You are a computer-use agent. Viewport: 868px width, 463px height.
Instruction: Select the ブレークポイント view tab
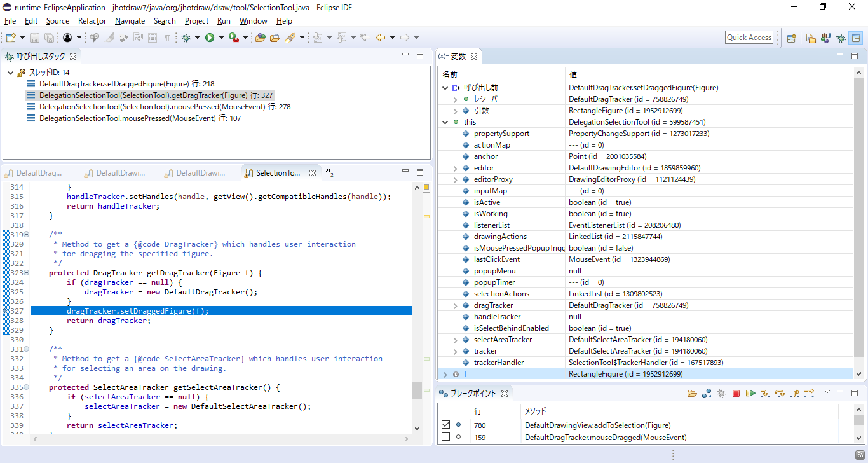tap(473, 394)
